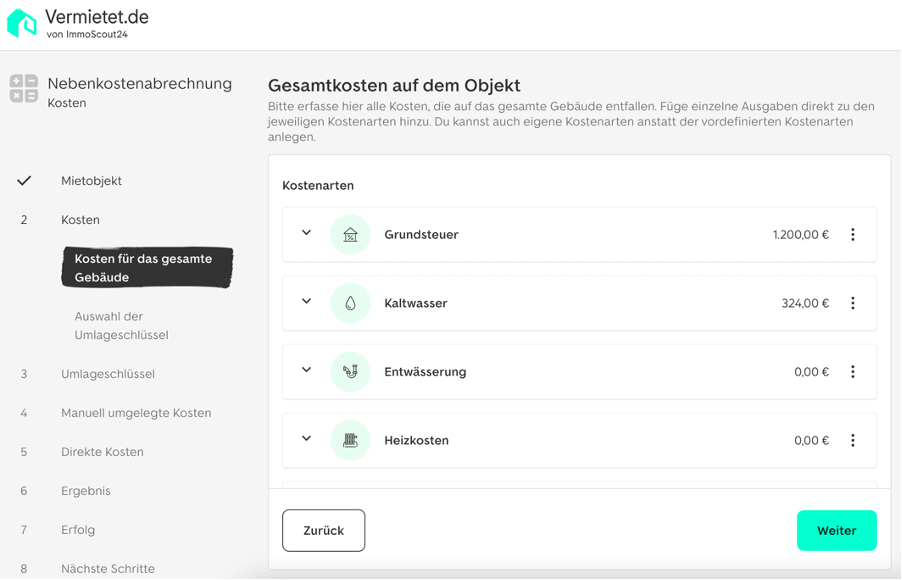
Task: Open the Entwässerung three-dot options menu
Action: (853, 372)
